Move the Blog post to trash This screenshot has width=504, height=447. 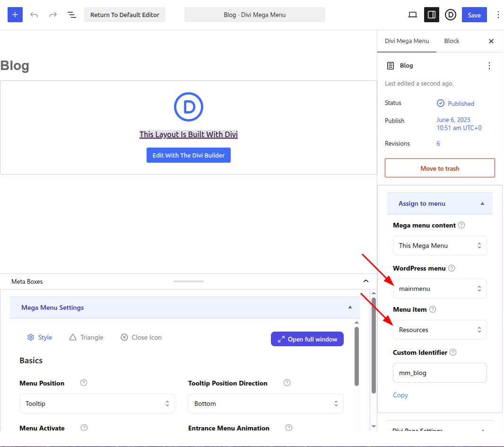(x=440, y=168)
